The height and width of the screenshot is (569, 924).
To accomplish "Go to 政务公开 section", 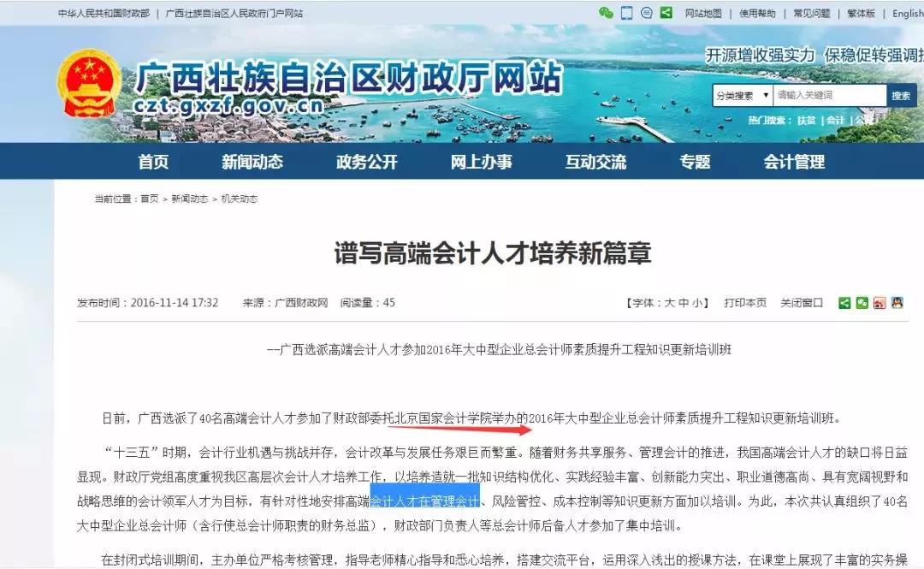I will tap(366, 162).
